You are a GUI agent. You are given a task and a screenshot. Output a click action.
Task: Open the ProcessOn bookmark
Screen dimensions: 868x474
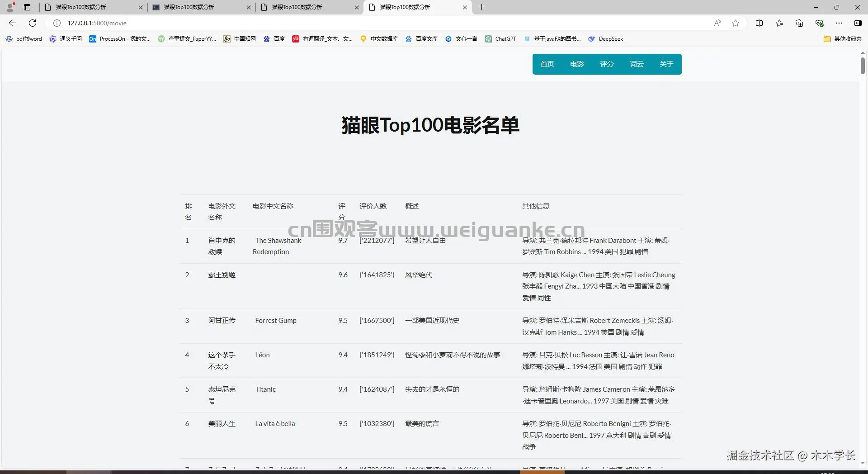(x=120, y=39)
